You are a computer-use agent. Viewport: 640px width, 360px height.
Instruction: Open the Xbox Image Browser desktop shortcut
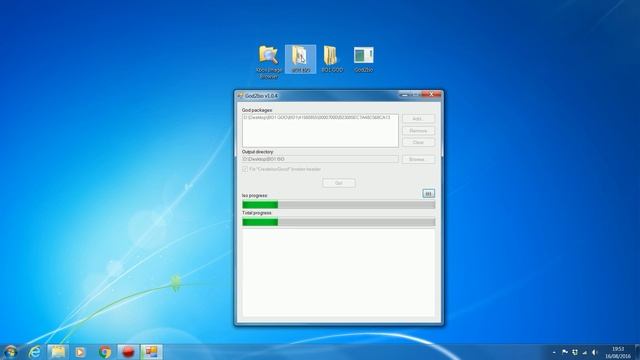269,62
